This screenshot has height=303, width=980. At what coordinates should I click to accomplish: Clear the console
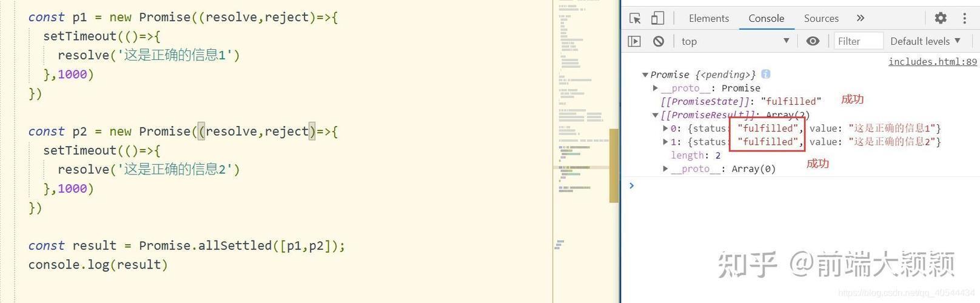click(658, 41)
